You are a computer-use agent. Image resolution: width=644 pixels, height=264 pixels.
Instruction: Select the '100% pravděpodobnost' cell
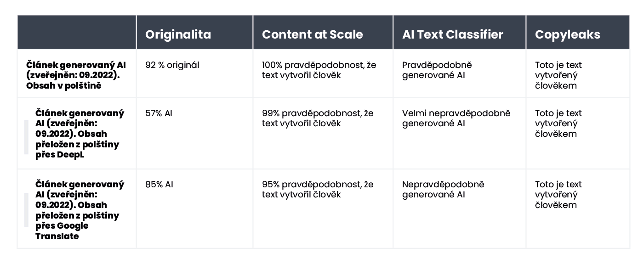pos(319,70)
